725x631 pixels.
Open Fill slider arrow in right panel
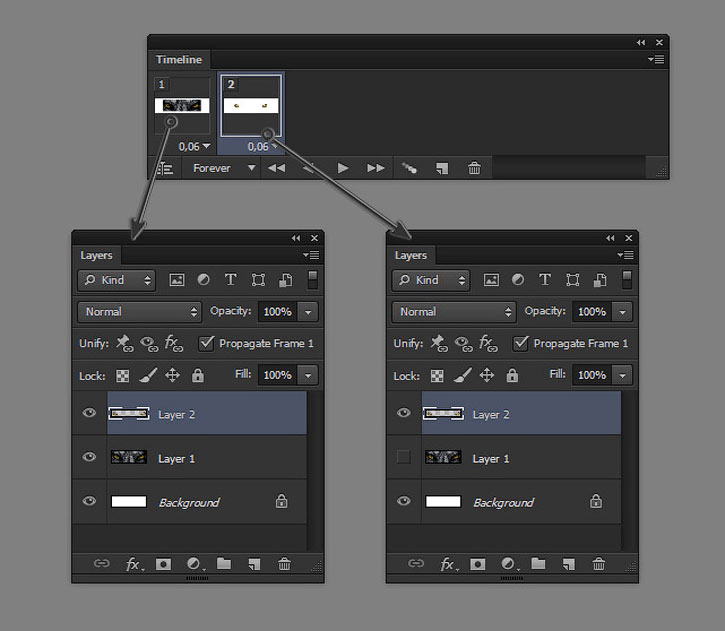(x=623, y=375)
